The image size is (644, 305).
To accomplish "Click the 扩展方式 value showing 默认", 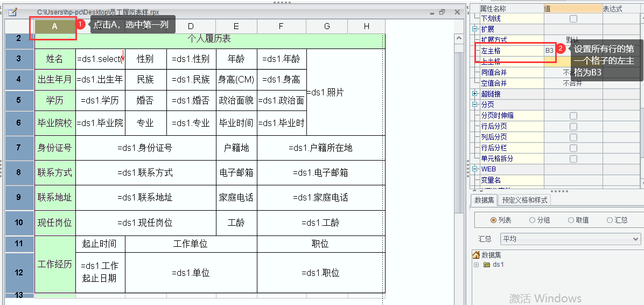I will point(573,40).
